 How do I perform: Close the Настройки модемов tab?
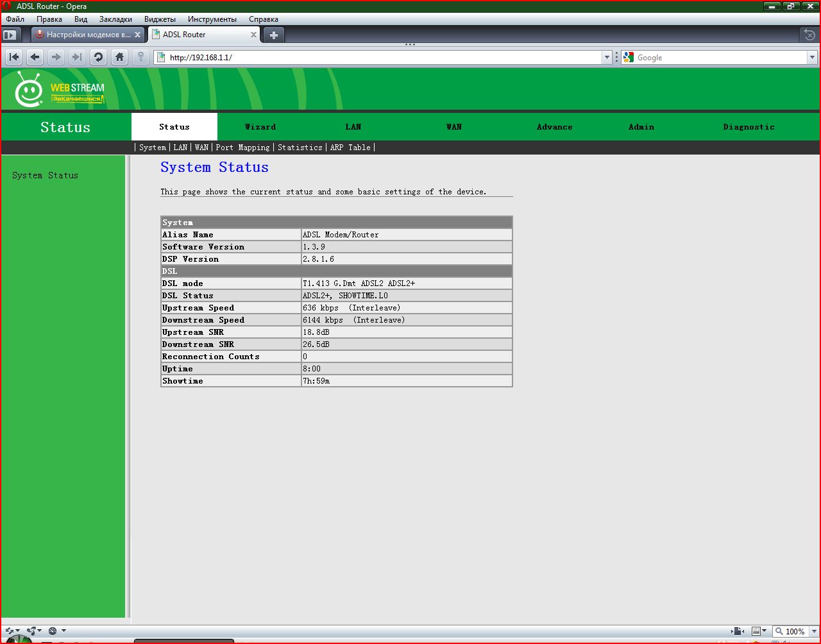[x=137, y=35]
